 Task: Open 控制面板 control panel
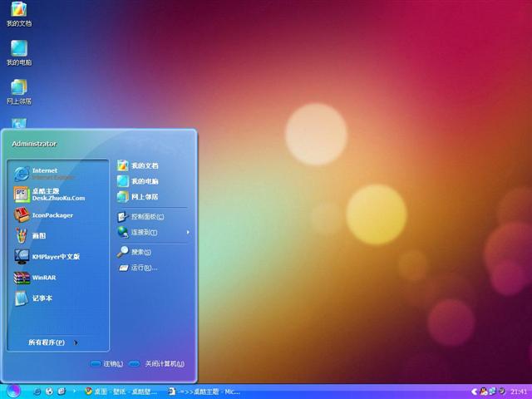tap(146, 216)
